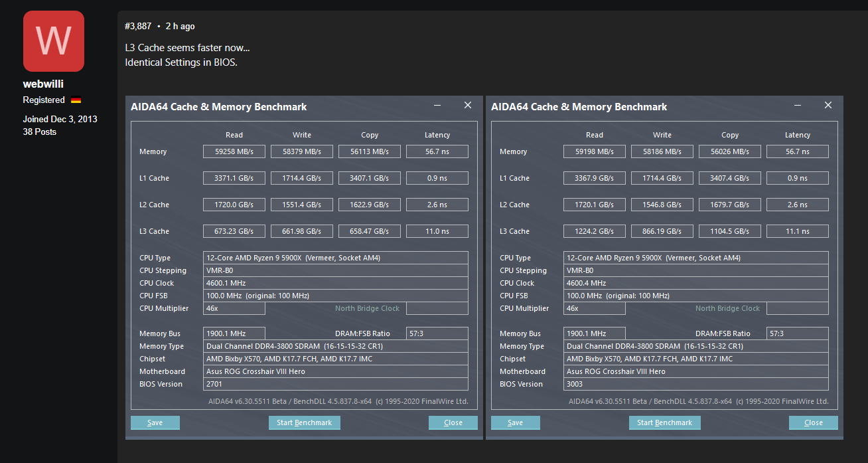The width and height of the screenshot is (868, 463).
Task: Select L3 latency value 11.1 ns
Action: [x=798, y=231]
